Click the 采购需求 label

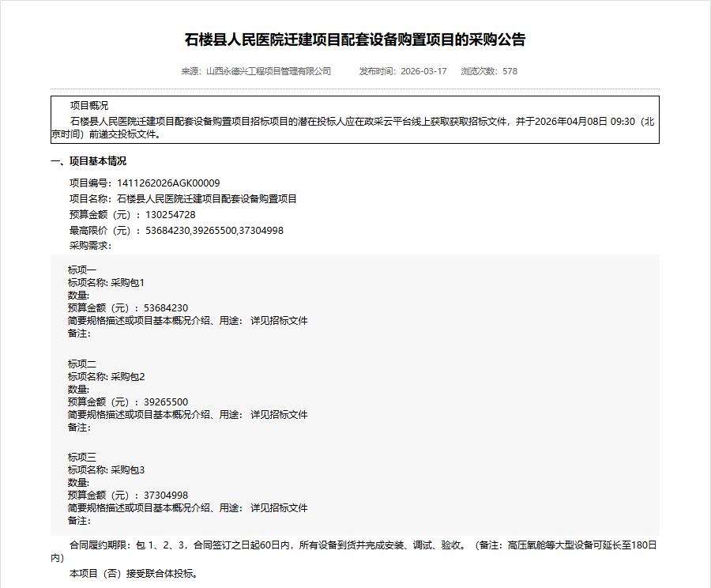click(x=90, y=246)
